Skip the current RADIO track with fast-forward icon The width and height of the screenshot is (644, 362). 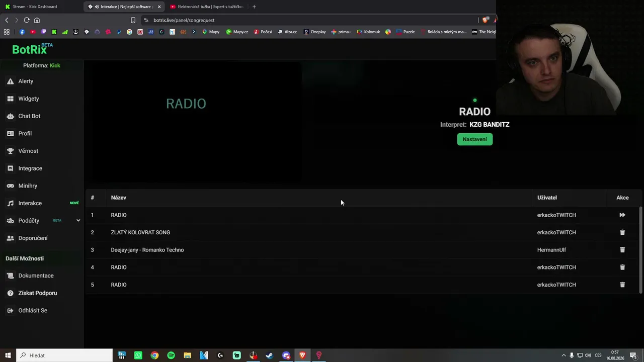(x=622, y=215)
